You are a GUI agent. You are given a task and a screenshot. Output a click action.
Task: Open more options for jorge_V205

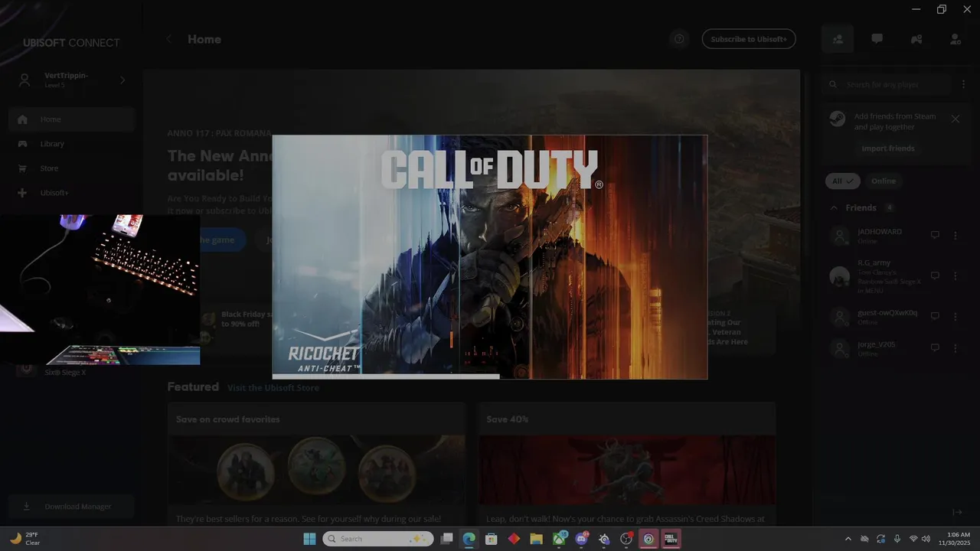coord(955,348)
